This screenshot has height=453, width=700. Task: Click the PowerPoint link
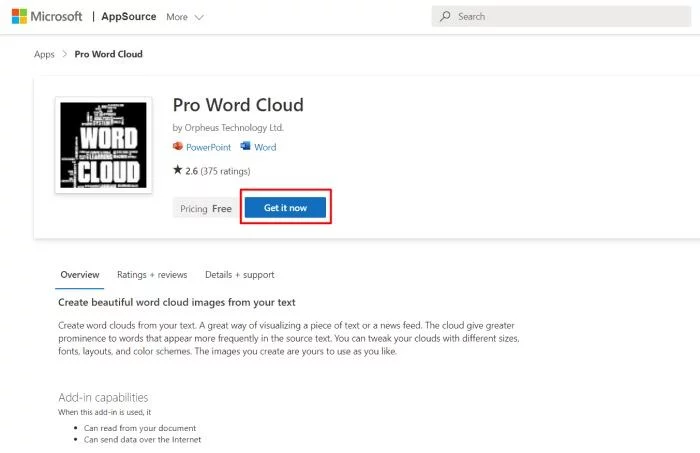point(208,147)
